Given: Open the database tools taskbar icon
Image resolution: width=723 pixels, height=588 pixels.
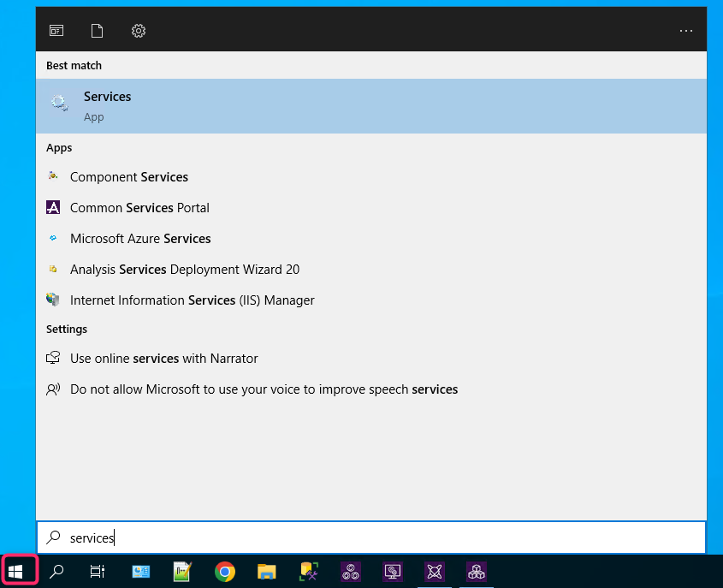Looking at the screenshot, I should 309,572.
